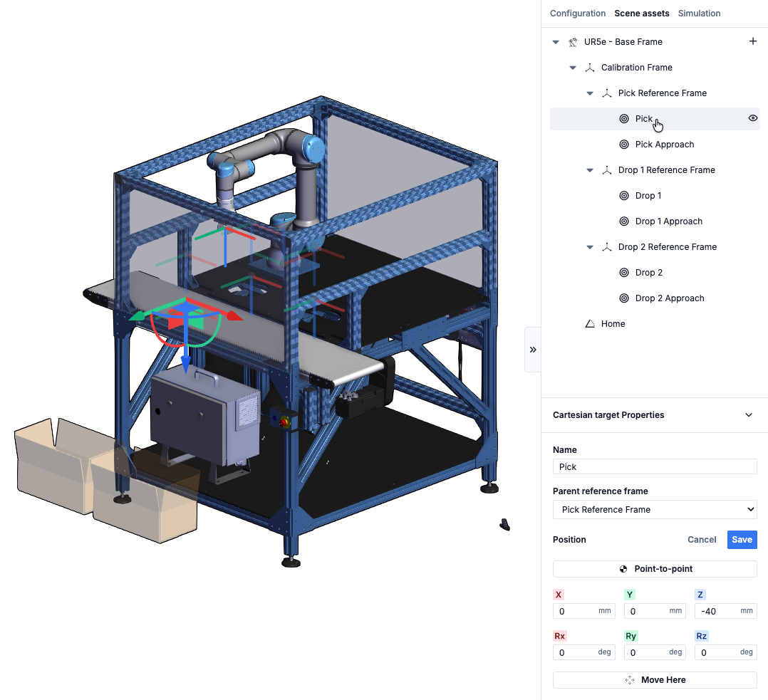The height and width of the screenshot is (700, 768).
Task: Click the target icon beside Pick Approach
Action: coord(624,145)
